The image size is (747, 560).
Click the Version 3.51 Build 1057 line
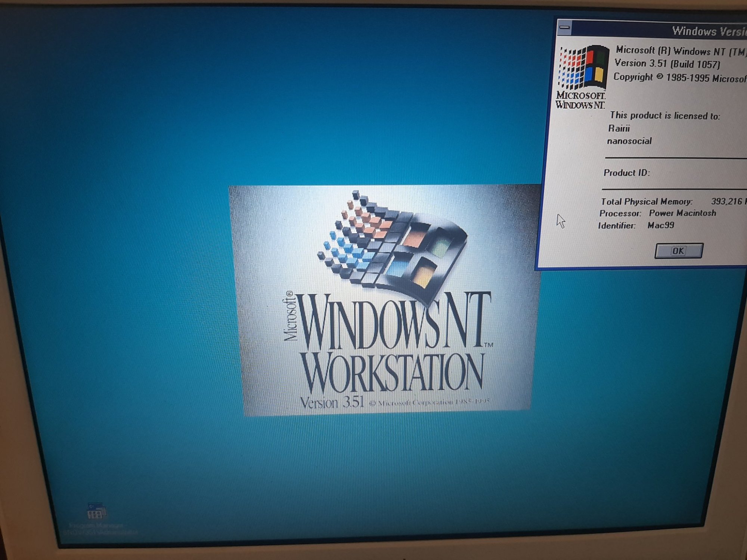pos(667,64)
